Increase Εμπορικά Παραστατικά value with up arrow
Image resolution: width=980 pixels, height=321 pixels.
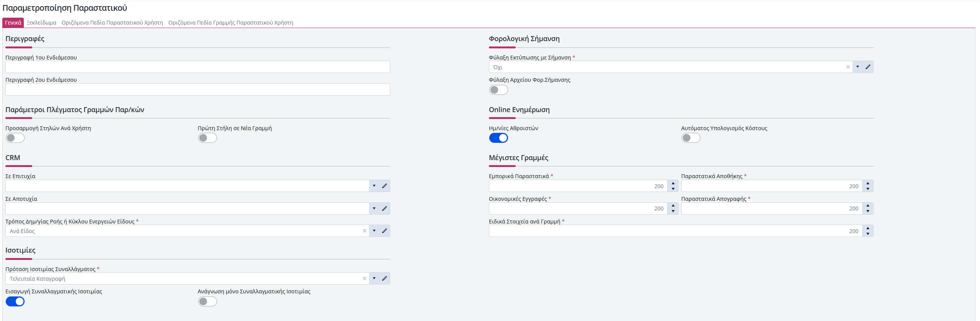[673, 183]
